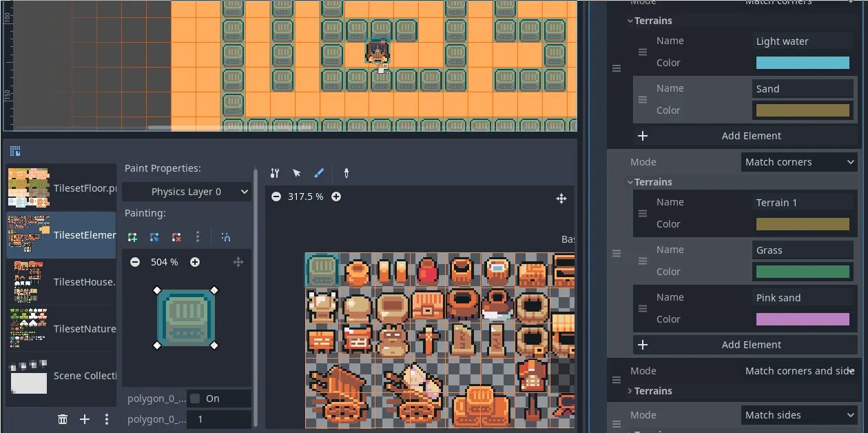The image size is (868, 433).
Task: Edit the Sand name field
Action: pyautogui.click(x=803, y=89)
